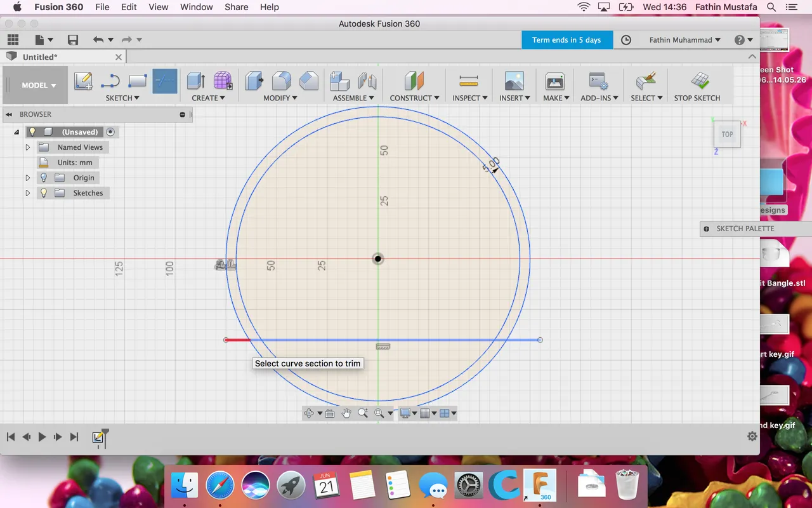Select the Pan hand tool
Image resolution: width=812 pixels, height=508 pixels.
[346, 413]
